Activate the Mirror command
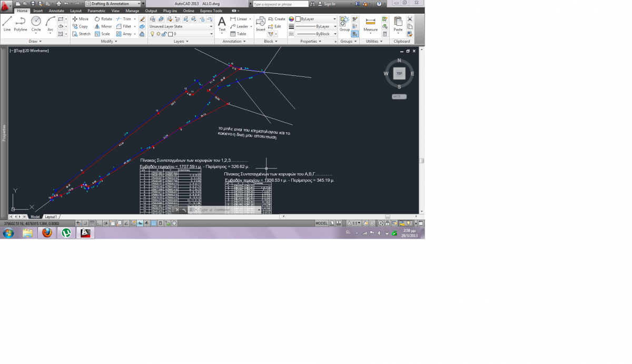The width and height of the screenshot is (632, 364). tap(103, 26)
